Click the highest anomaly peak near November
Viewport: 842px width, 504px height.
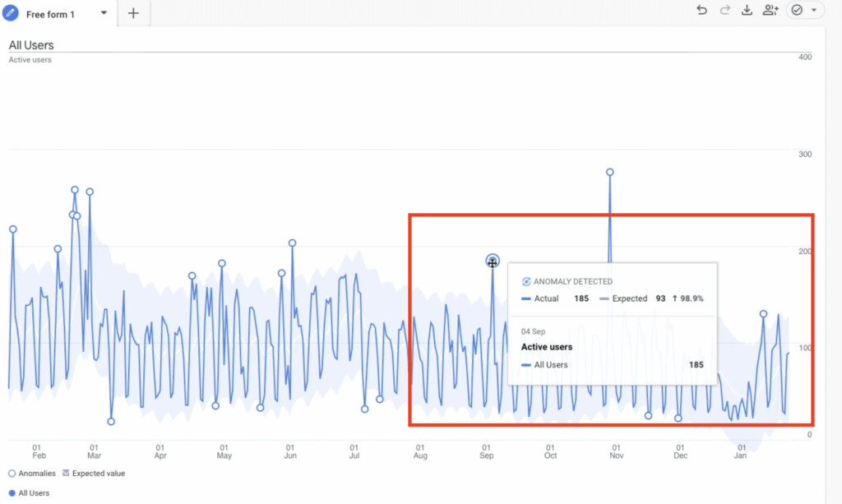click(609, 172)
